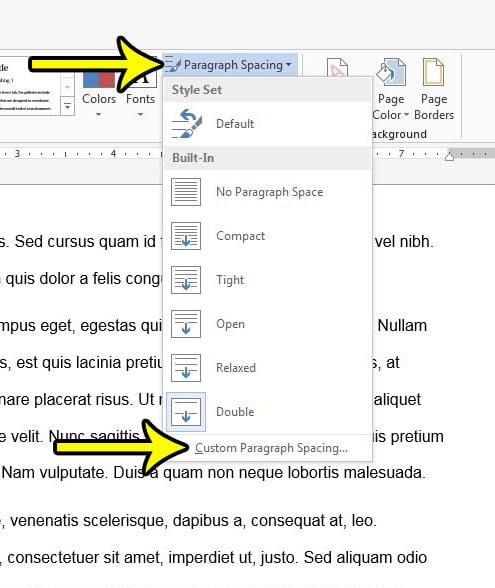Expand the Colors dropdown arrow
495x588 pixels.
[98, 114]
